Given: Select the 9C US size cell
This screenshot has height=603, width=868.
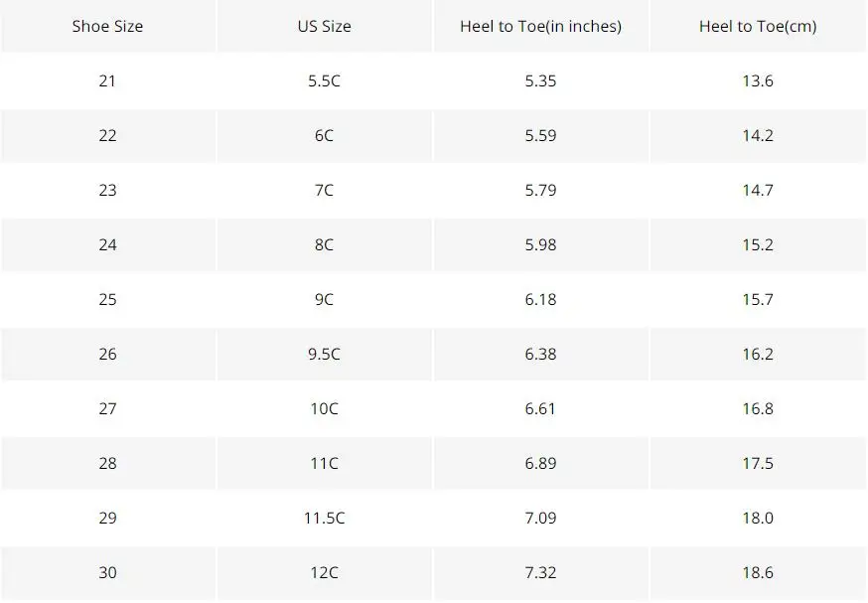Looking at the screenshot, I should 325,300.
